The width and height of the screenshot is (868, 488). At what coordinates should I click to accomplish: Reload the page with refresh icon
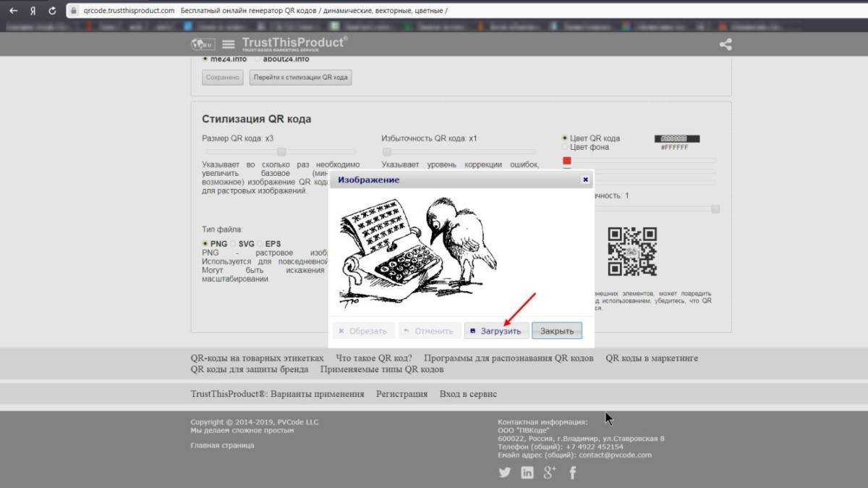point(52,11)
